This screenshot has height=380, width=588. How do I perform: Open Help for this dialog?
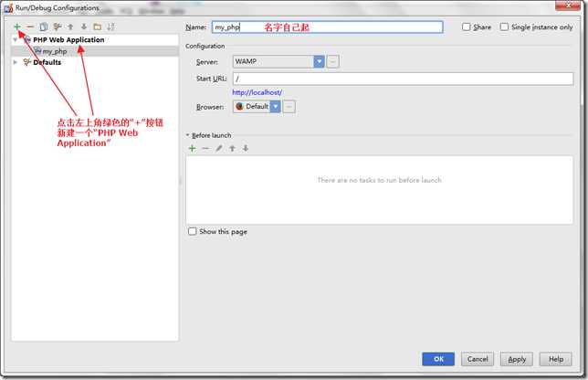point(556,359)
